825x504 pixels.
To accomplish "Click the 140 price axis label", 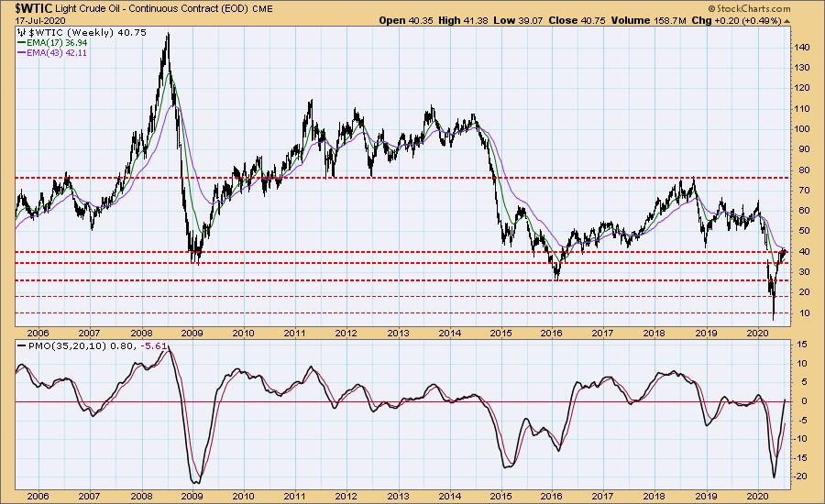I will (802, 48).
